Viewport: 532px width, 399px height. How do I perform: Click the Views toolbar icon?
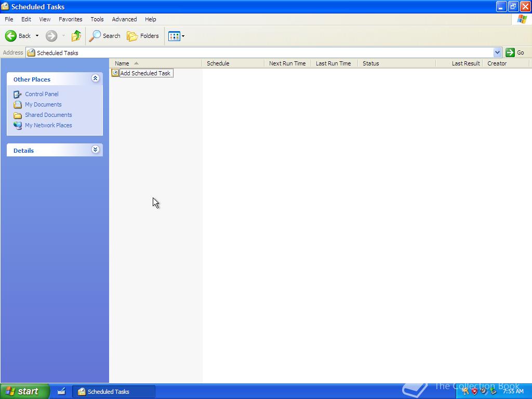[x=174, y=36]
